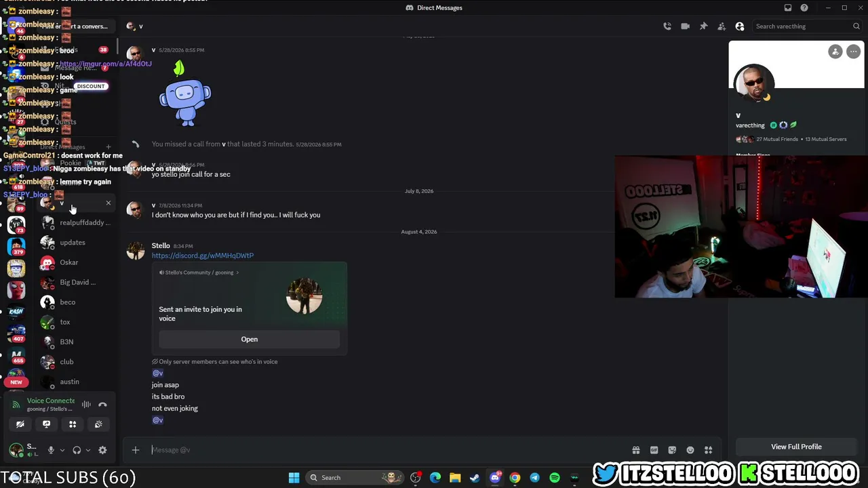Open the sticker picker
868x488 pixels.
pos(672,450)
